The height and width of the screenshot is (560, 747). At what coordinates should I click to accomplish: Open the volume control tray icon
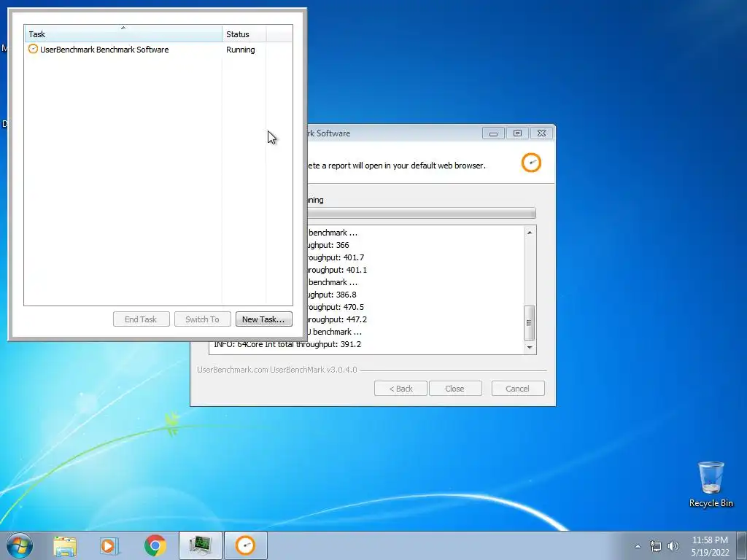click(673, 546)
